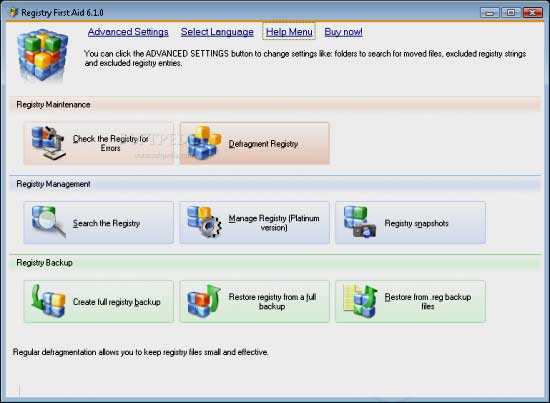Open the Advanced Settings link
This screenshot has height=403, width=550.
(x=128, y=32)
